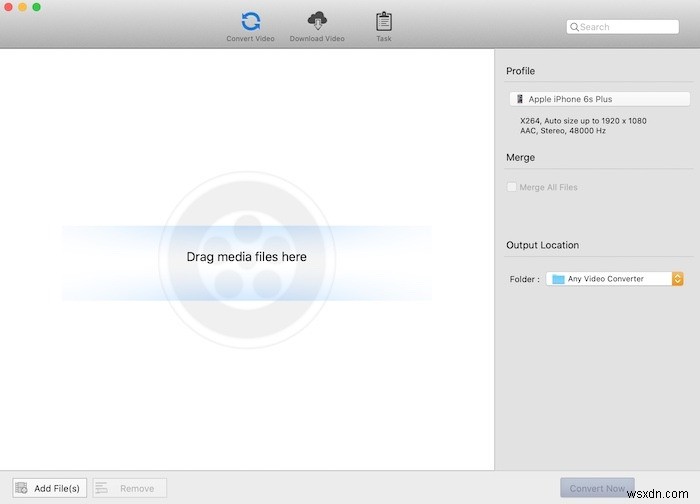Open the Download Video section

pyautogui.click(x=317, y=27)
